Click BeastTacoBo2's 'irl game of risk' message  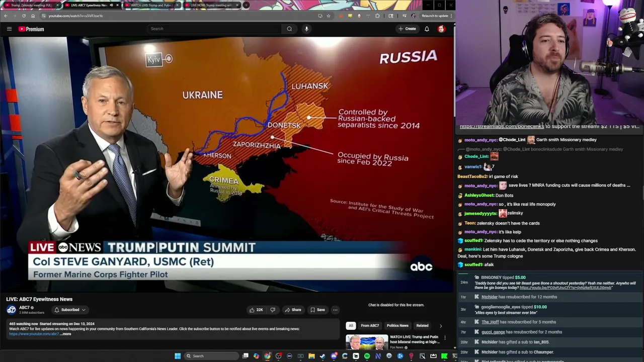click(x=488, y=176)
